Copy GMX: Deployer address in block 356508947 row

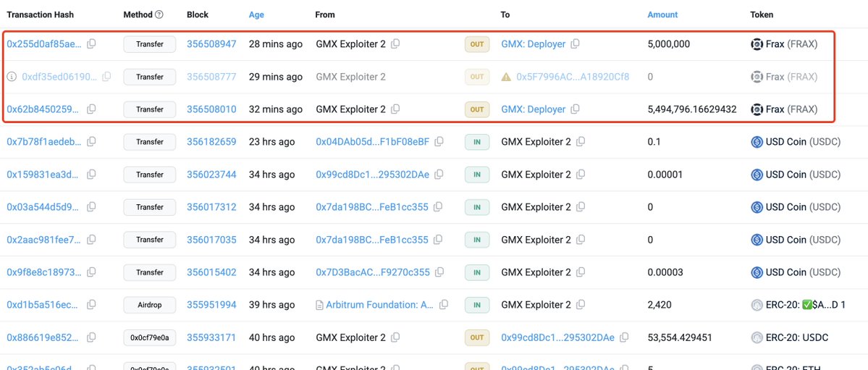point(575,43)
